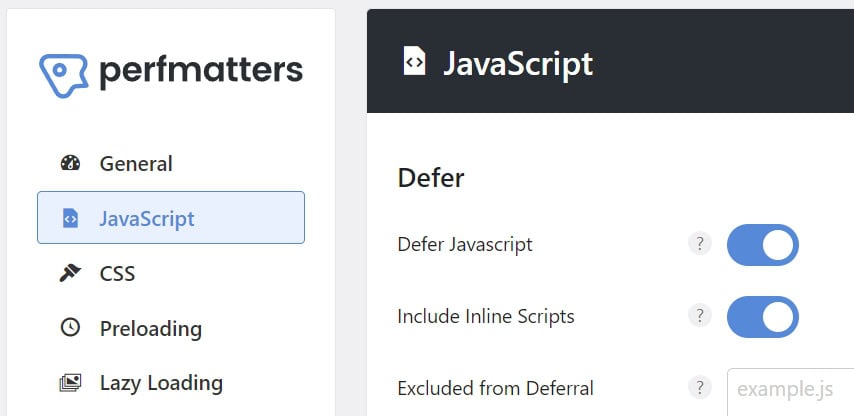This screenshot has width=854, height=416.
Task: Open help tooltip for Include Inline Scripts
Action: [x=700, y=316]
